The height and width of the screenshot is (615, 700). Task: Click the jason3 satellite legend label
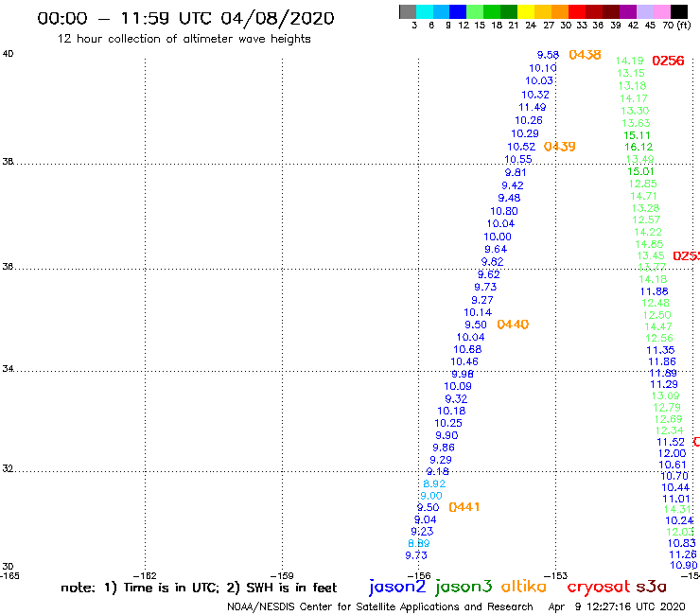pyautogui.click(x=464, y=587)
